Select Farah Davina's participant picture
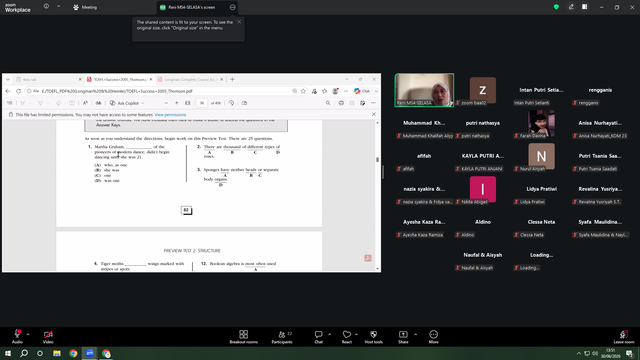 [x=541, y=123]
